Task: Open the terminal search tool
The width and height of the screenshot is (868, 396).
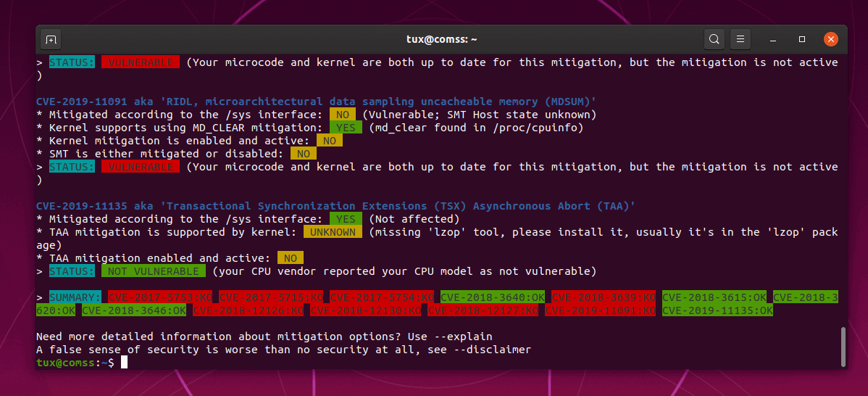Action: coord(714,39)
